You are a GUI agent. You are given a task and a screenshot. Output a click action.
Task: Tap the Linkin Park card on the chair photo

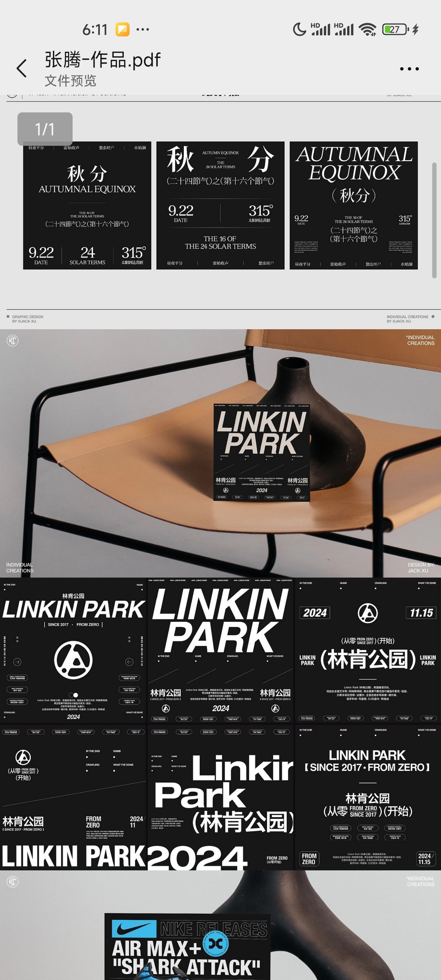coord(262,452)
